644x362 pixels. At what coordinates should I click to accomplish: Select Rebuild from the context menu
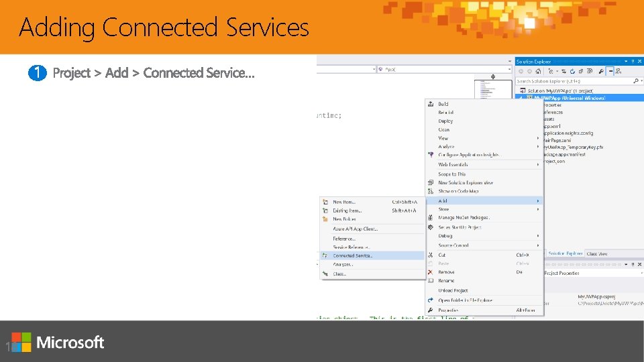point(445,113)
